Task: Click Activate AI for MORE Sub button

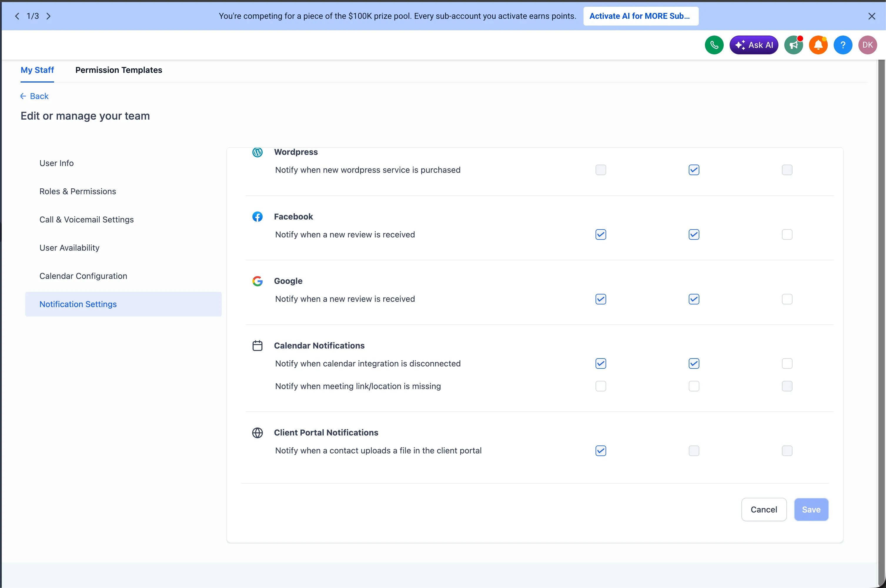Action: tap(641, 16)
